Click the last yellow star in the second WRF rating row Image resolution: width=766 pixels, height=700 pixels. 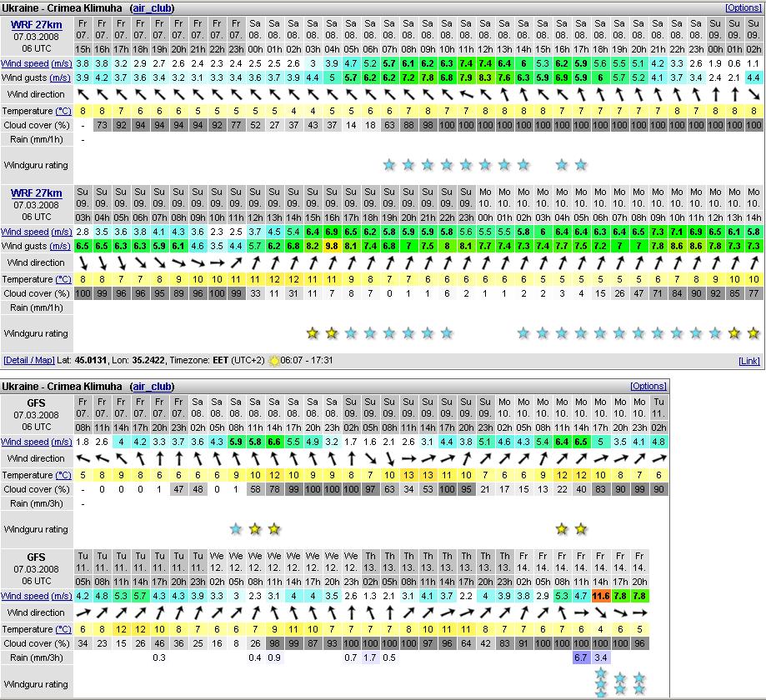pyautogui.click(x=753, y=333)
